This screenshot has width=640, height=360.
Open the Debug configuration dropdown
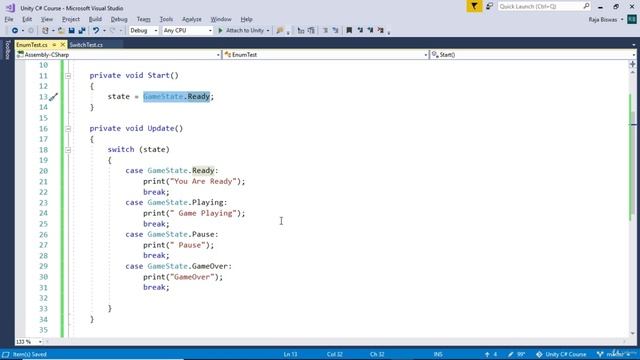[144, 31]
